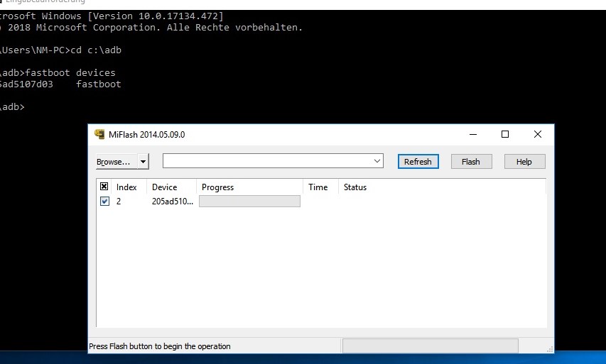Screen dimensions: 606x364
Task: Click the 'cd c:\adb' command line in console
Action: (96, 50)
